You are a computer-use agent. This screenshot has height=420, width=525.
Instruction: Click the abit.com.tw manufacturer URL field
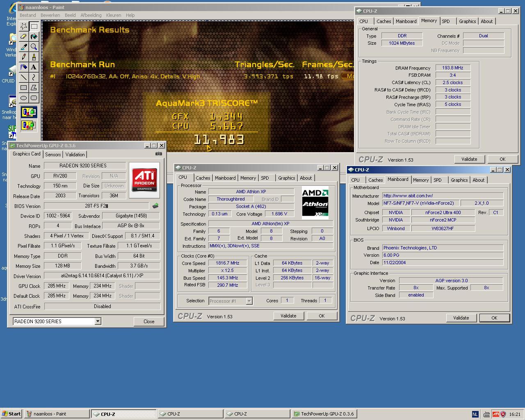pos(443,196)
